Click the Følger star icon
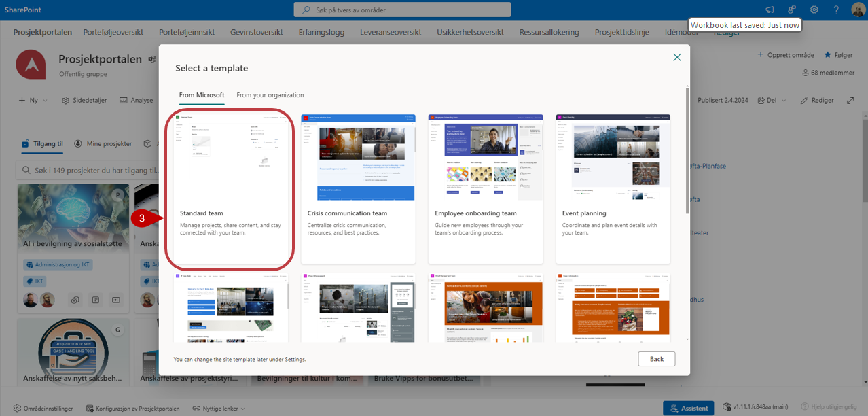Viewport: 868px width, 416px height. [828, 54]
